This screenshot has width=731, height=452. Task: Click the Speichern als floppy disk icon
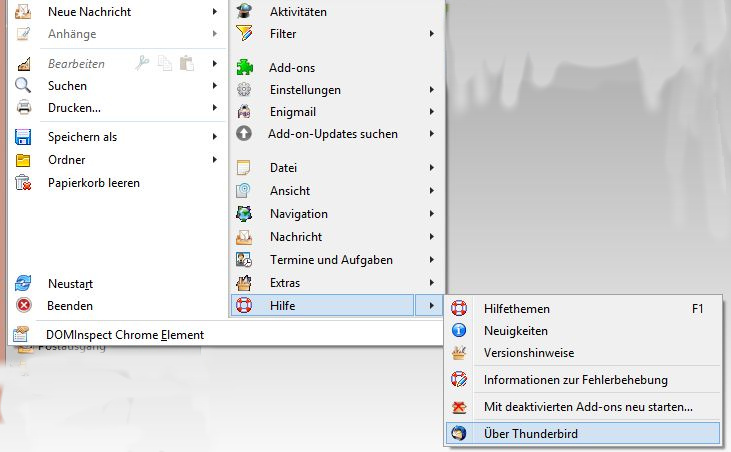(23, 137)
